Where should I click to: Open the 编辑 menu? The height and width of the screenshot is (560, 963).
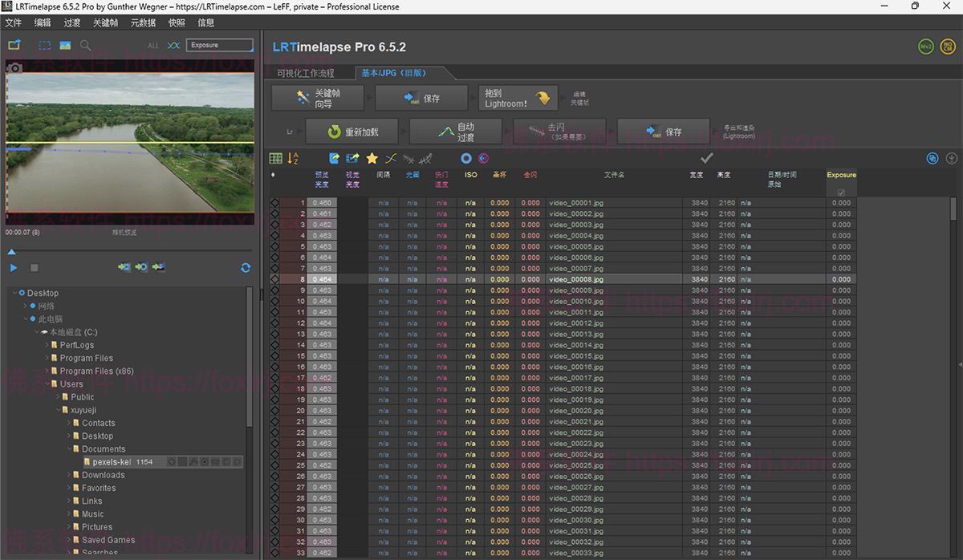42,22
